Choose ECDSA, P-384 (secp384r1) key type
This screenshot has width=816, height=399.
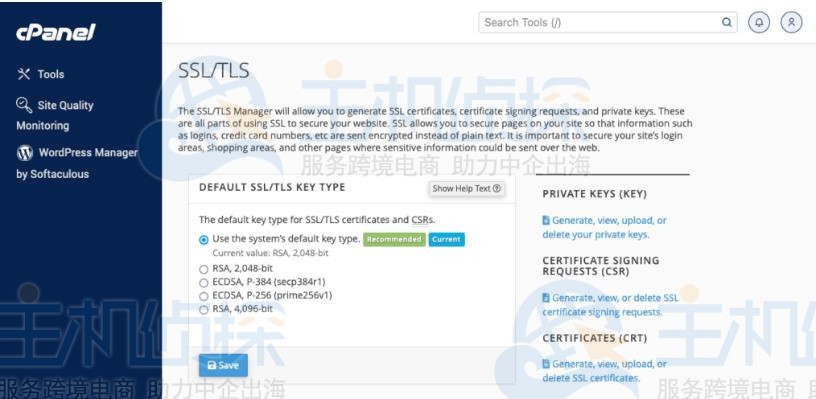(x=203, y=283)
